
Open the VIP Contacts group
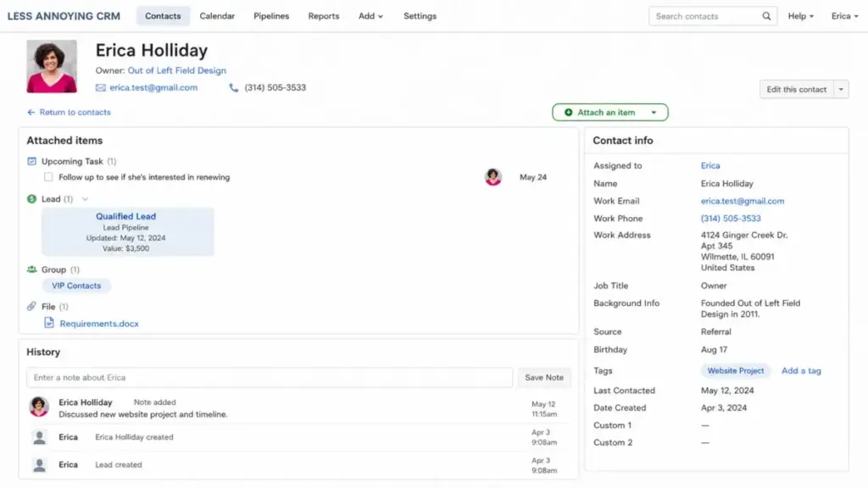(x=76, y=286)
